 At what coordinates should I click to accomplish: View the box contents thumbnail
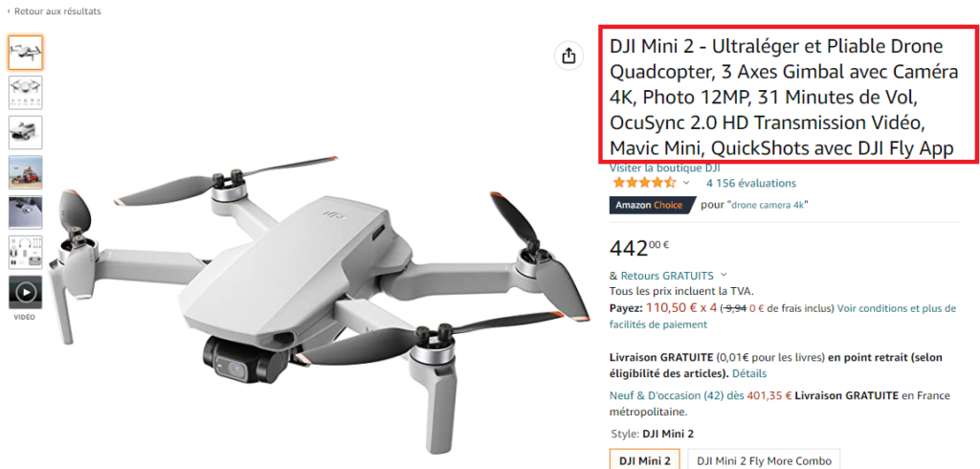(26, 253)
